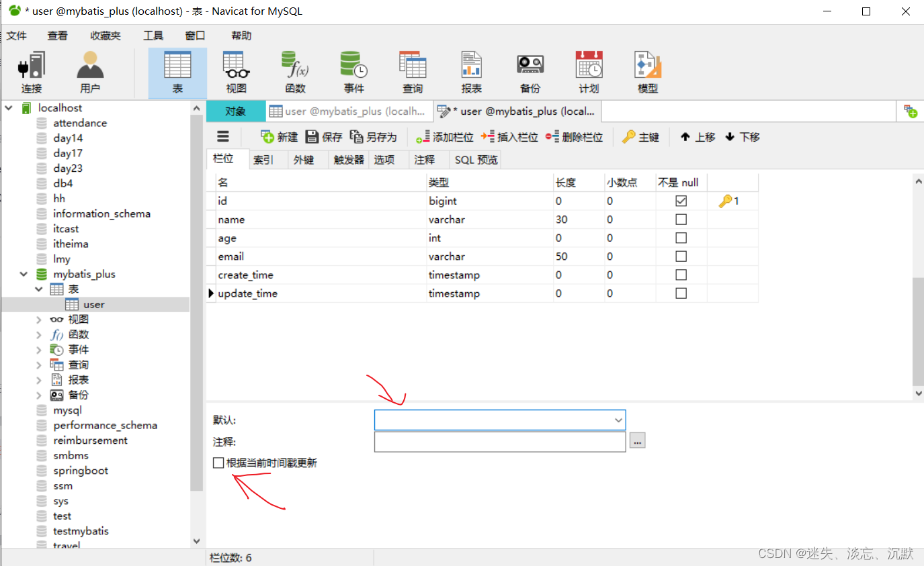
Task: Open the 视图 views toolbar icon
Action: 236,73
